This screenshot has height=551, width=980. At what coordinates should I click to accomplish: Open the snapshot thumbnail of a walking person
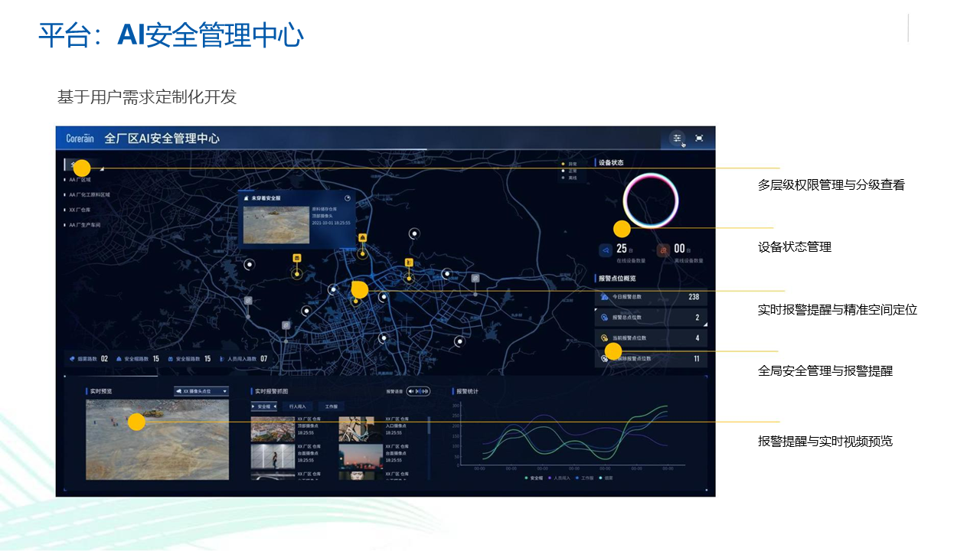click(x=273, y=456)
